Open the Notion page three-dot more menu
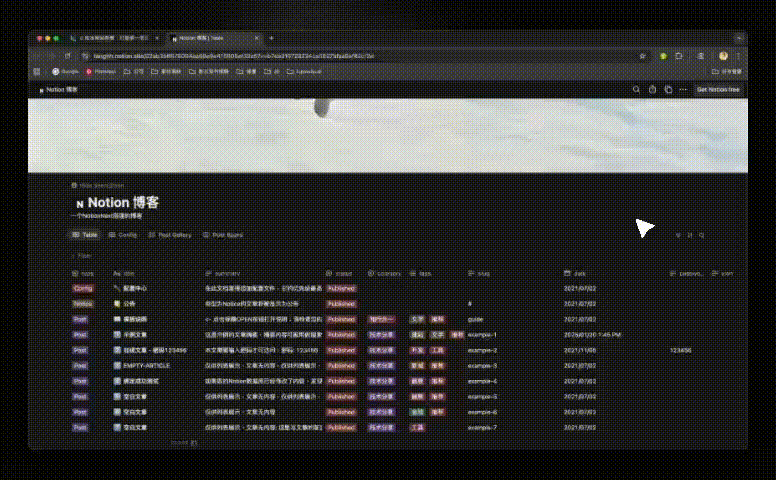 [x=683, y=90]
